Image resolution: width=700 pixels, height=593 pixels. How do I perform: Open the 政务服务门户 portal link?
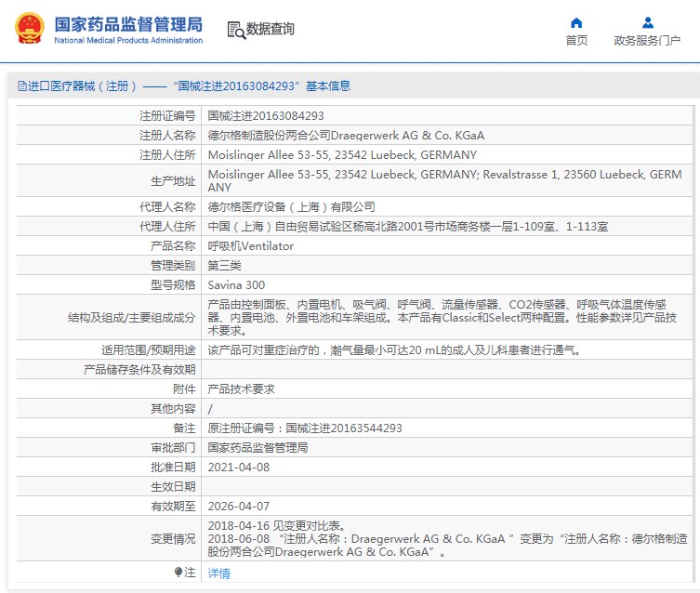point(647,41)
